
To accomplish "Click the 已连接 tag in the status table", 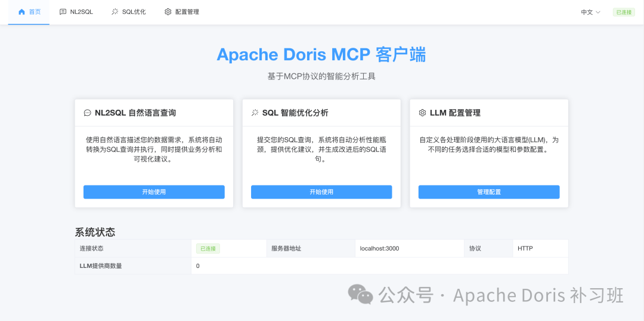I will pyautogui.click(x=208, y=248).
